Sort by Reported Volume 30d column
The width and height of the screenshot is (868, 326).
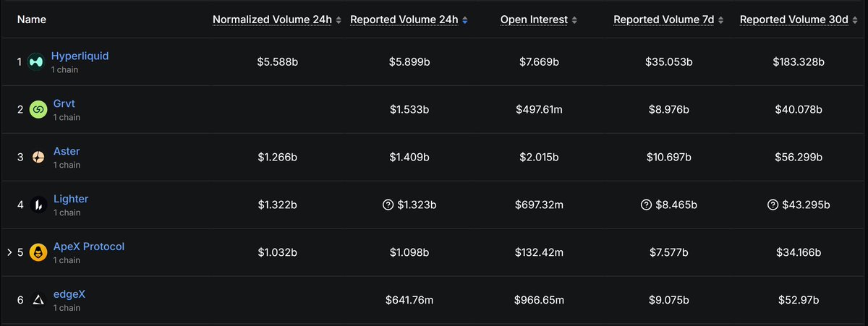pos(798,20)
